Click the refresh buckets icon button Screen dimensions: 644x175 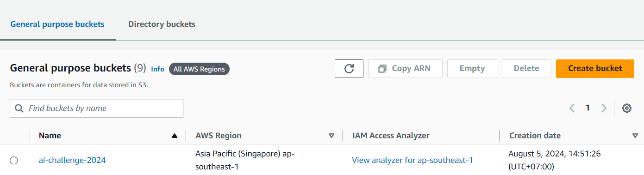[349, 69]
